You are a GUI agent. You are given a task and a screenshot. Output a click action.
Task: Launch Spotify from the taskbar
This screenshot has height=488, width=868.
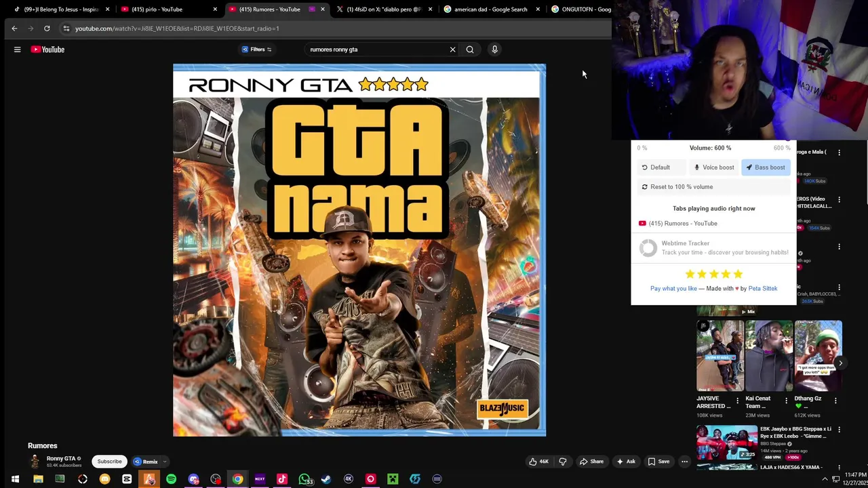[171, 479]
